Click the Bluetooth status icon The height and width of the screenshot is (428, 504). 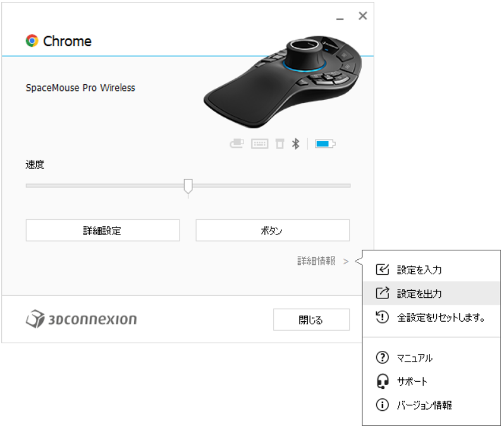tap(296, 144)
